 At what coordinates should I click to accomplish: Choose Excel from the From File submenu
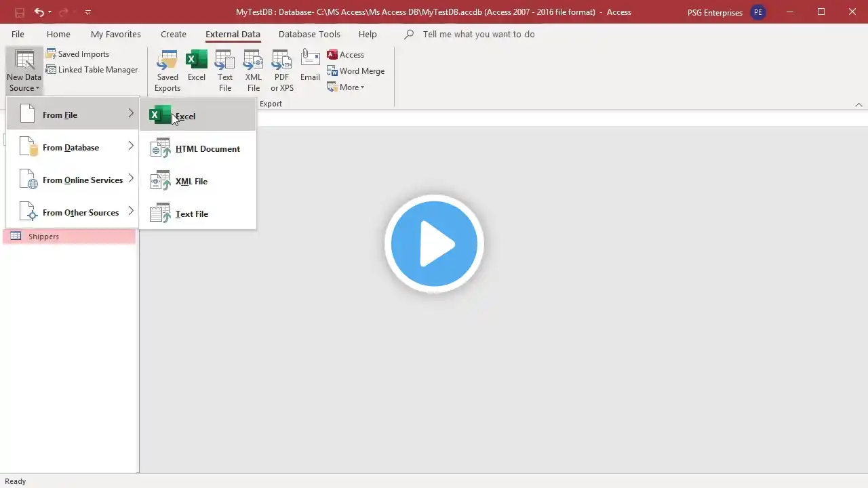[198, 116]
